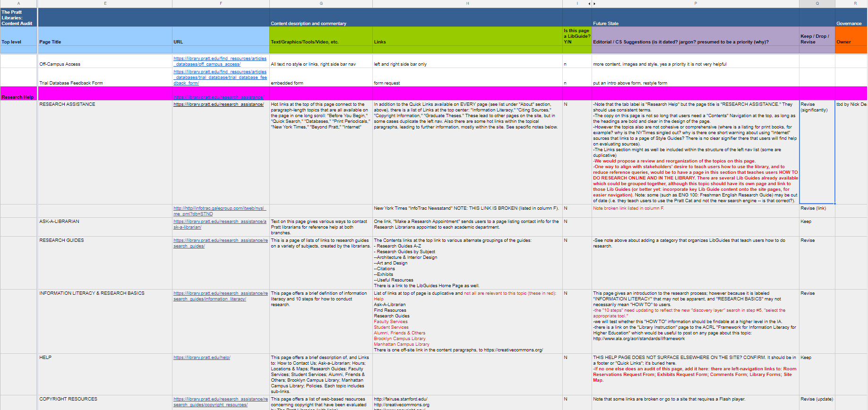The height and width of the screenshot is (410, 868).
Task: Select 'RESEARCH ASSISTANCE' page title cell
Action: [x=105, y=152]
